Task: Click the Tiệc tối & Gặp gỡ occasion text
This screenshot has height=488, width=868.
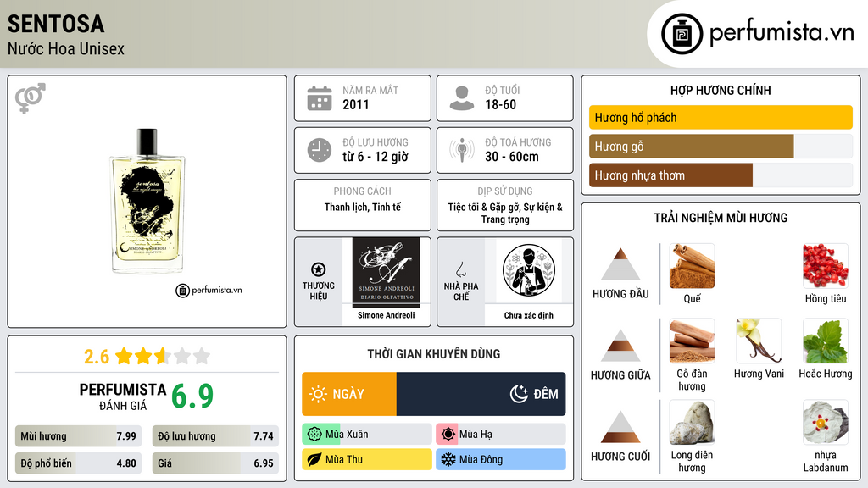Action: pyautogui.click(x=505, y=213)
